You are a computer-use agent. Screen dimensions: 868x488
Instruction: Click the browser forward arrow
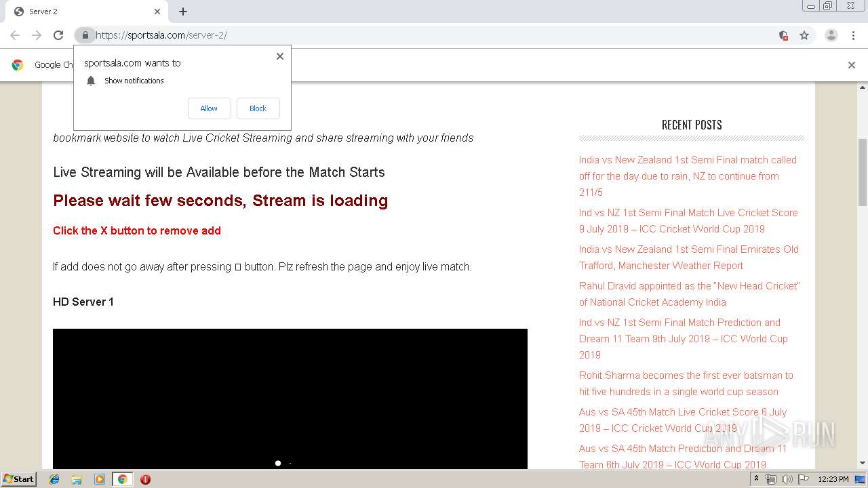tap(37, 35)
